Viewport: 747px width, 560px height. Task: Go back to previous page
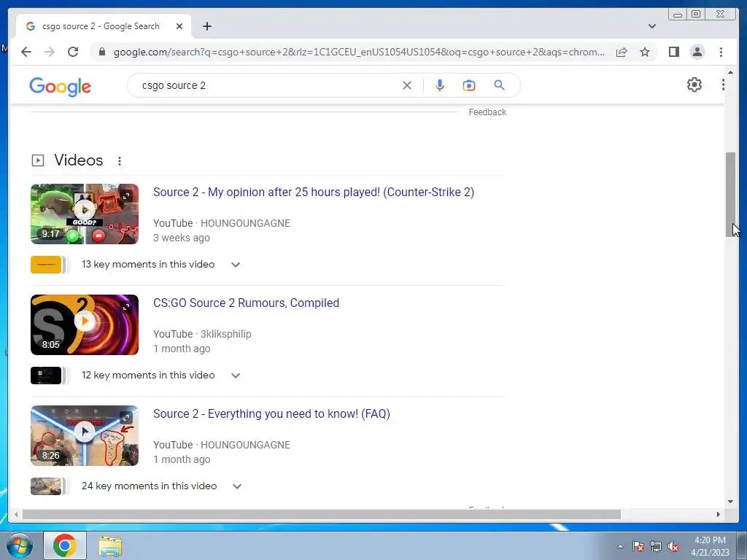(26, 52)
